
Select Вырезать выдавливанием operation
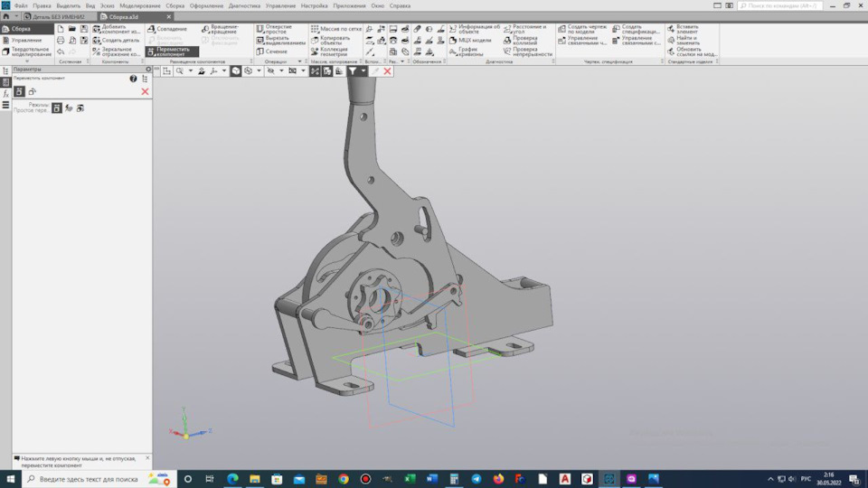pyautogui.click(x=281, y=41)
